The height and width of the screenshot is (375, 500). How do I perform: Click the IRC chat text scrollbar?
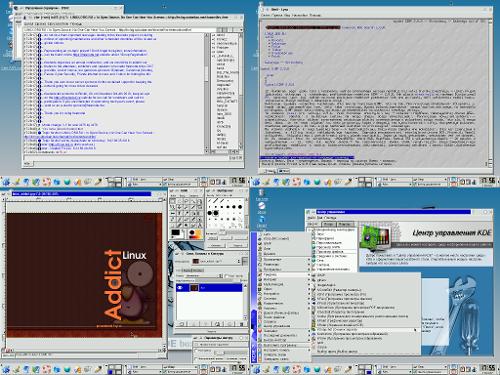(x=207, y=93)
